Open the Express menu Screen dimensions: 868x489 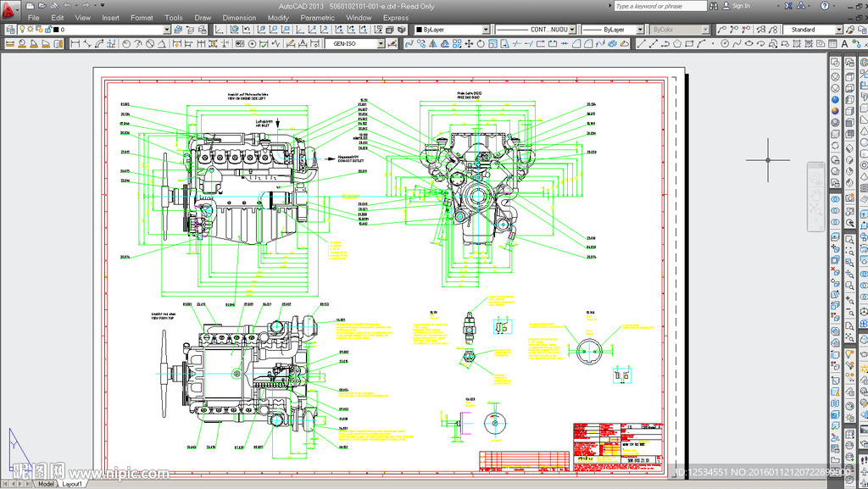click(396, 18)
